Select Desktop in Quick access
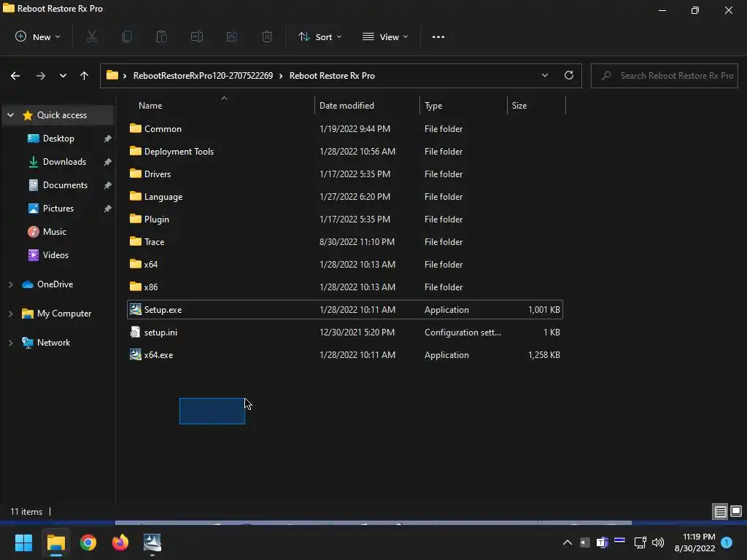This screenshot has width=747, height=560. pyautogui.click(x=58, y=138)
